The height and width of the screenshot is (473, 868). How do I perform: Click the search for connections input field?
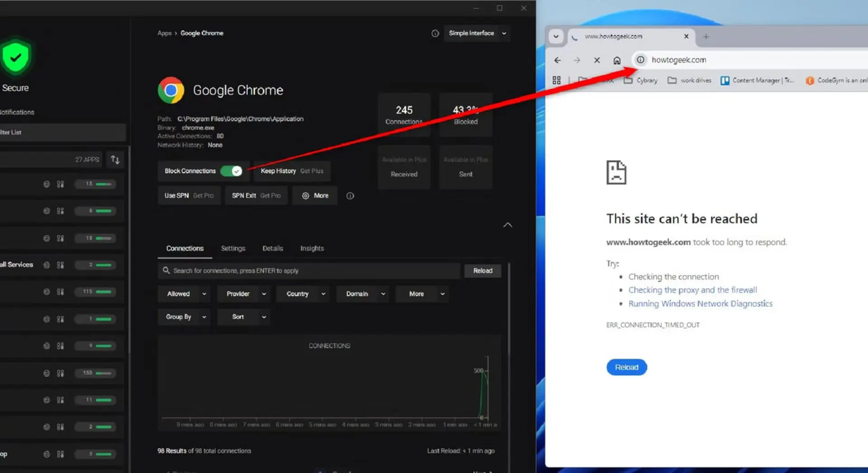coord(309,271)
